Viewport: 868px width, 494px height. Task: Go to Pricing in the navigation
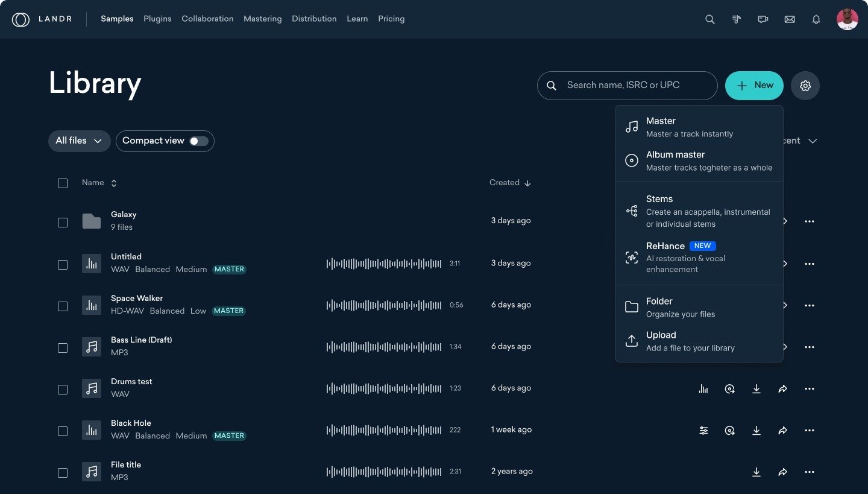tap(391, 19)
